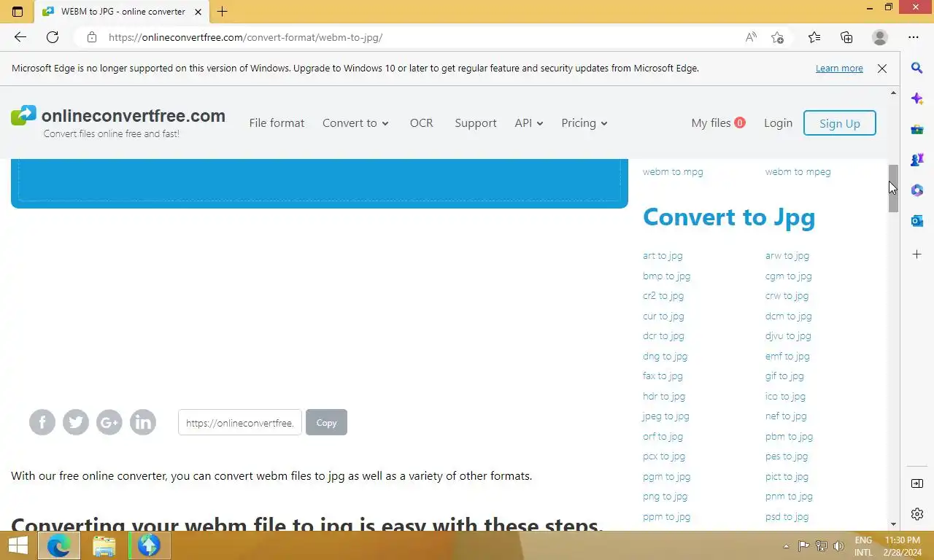The height and width of the screenshot is (560, 934).
Task: Expand the Convert to dropdown
Action: tap(355, 123)
